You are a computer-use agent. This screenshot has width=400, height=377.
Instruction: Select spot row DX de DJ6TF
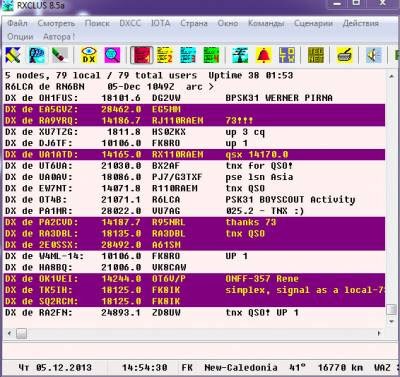pyautogui.click(x=195, y=143)
